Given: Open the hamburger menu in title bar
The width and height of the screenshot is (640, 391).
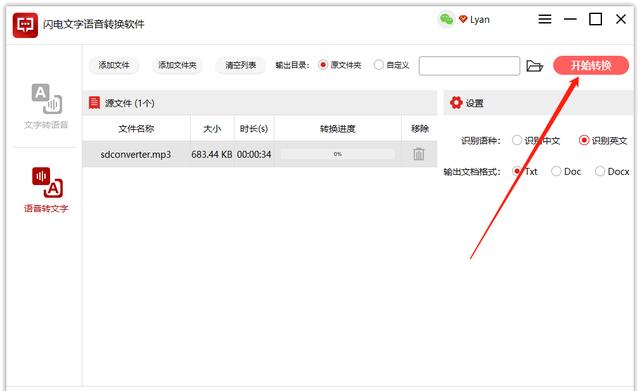Looking at the screenshot, I should coord(544,19).
